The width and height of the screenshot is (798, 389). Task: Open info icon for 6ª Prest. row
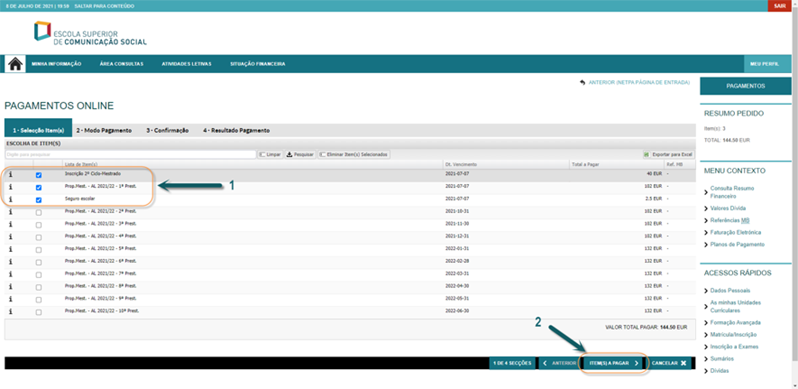click(x=10, y=262)
